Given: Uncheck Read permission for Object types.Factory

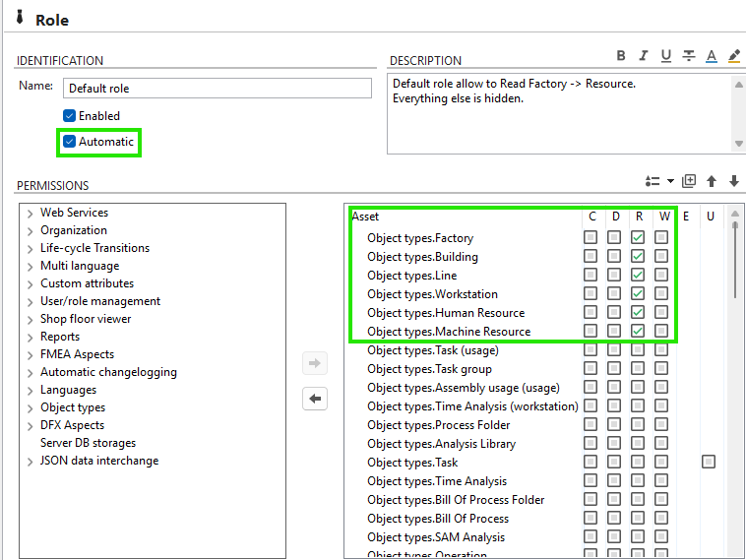Looking at the screenshot, I should point(638,238).
